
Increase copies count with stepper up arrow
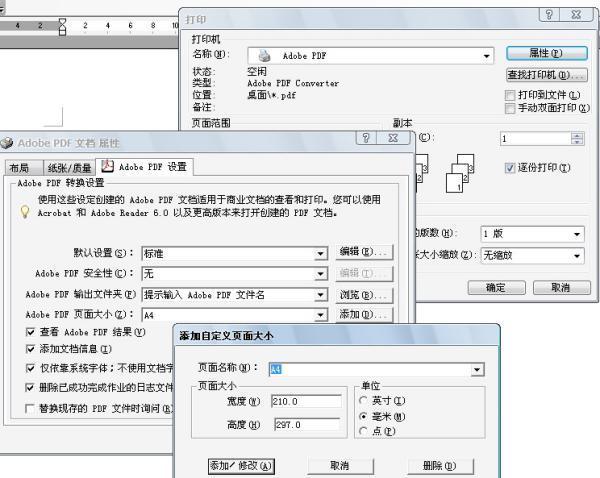pos(577,135)
